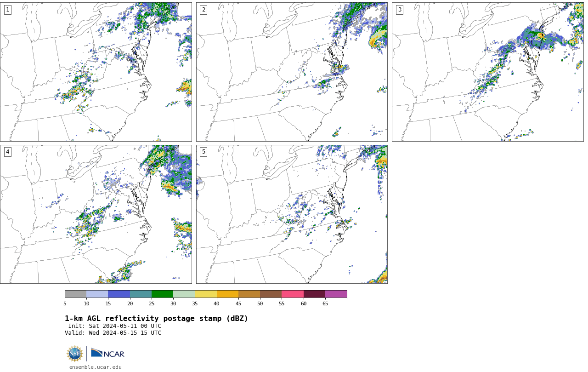The image size is (588, 372).
Task: Click the ensemble.ucar.edu text
Action: (x=96, y=367)
